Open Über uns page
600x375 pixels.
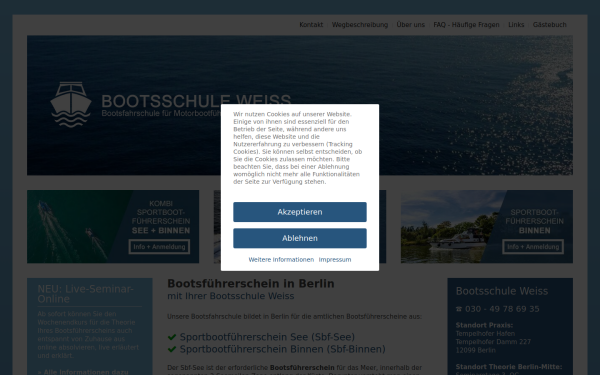click(411, 25)
